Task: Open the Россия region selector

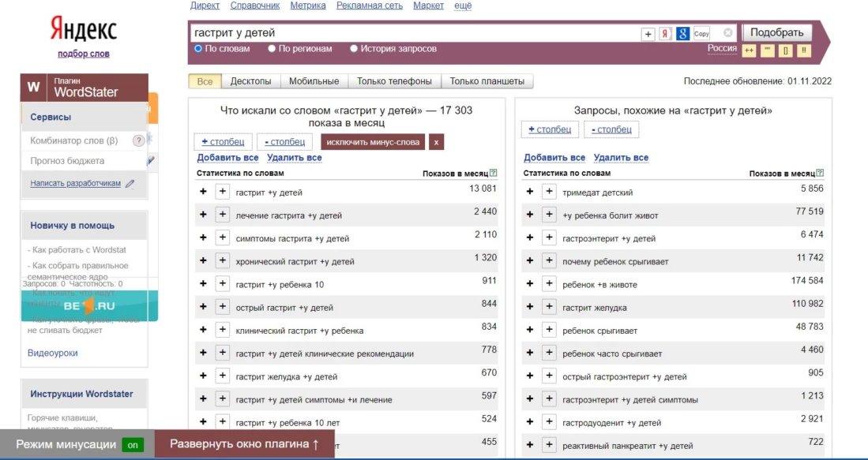Action: pos(722,48)
